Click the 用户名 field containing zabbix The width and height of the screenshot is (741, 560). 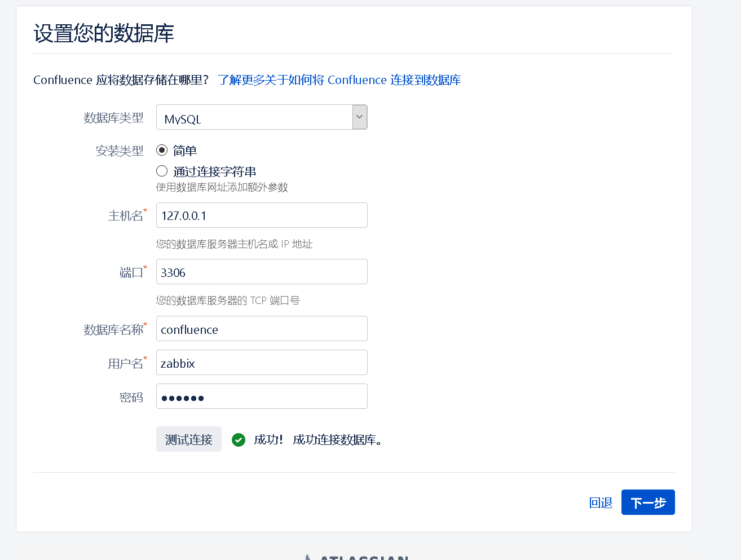click(x=262, y=363)
